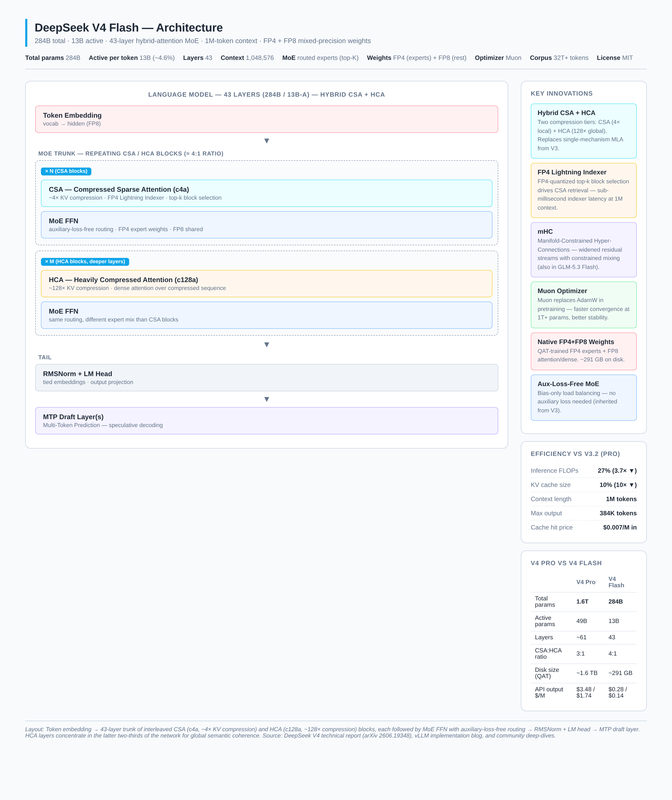The height and width of the screenshot is (800, 672).
Task: Click the Total params 284B stat
Action: coord(52,58)
